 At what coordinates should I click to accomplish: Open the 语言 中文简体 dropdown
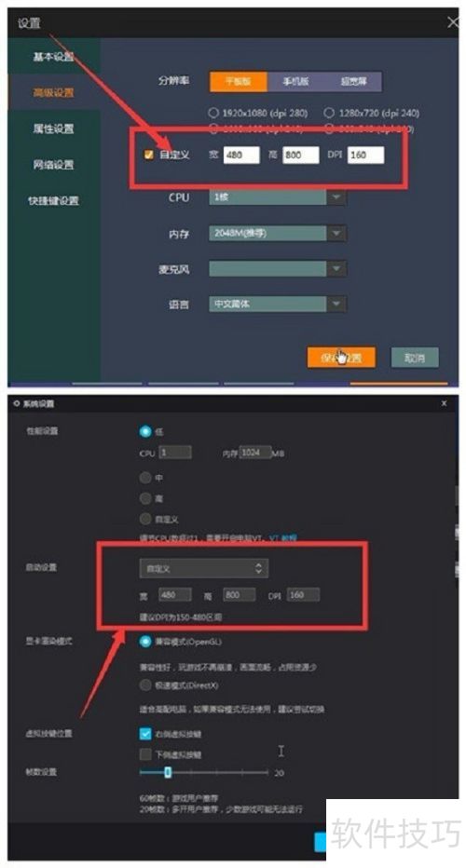click(x=278, y=304)
